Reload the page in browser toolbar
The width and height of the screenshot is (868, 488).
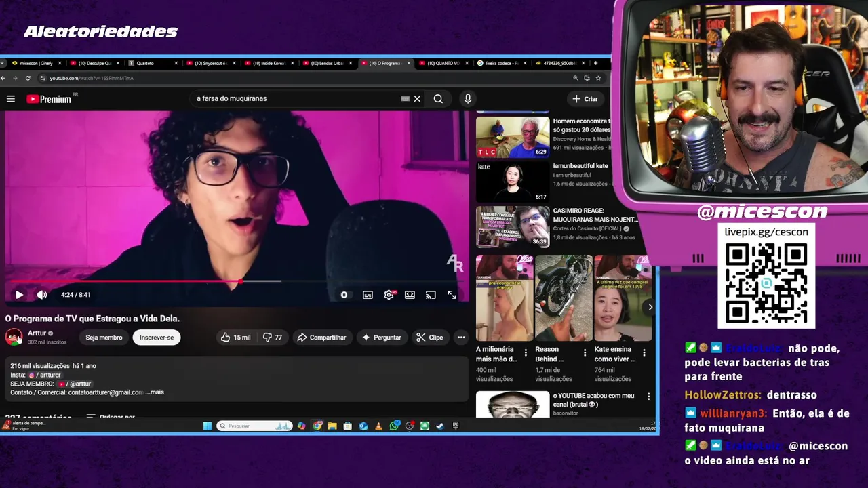[28, 78]
